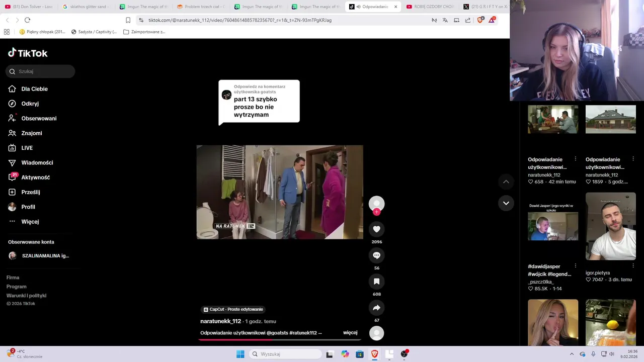Show hidden tray icons chevron
Viewport: 644px width, 362px height.
[x=572, y=354]
